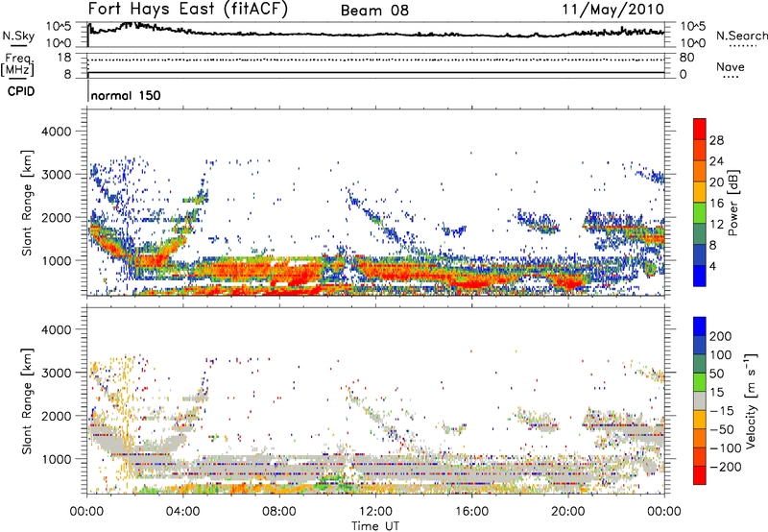Click the dark green 8–12 dB Power colorbar segment
The image size is (768, 532).
click(x=700, y=233)
